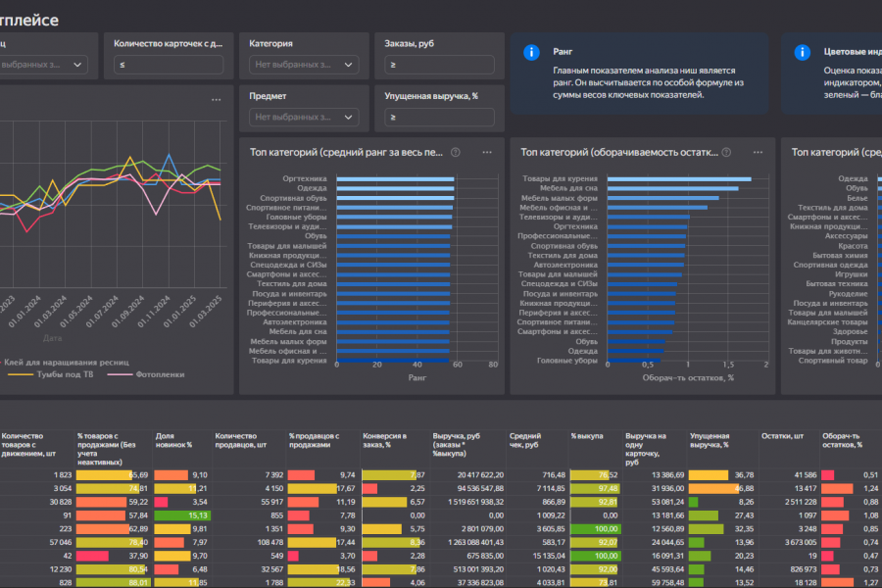Click help icon next to average rank title
This screenshot has height=588, width=882.
tap(456, 153)
